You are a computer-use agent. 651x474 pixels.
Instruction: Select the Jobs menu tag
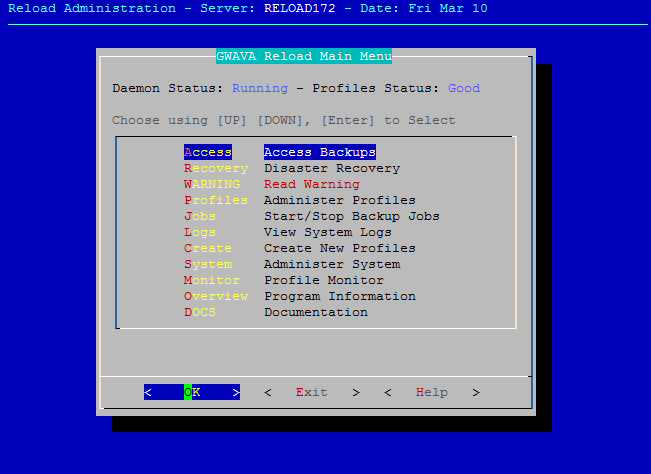tap(200, 217)
